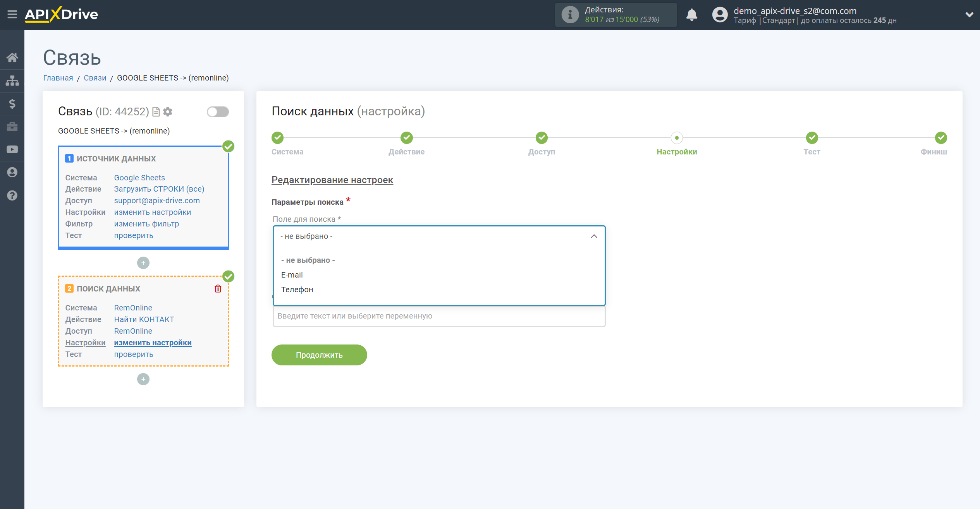Go to the Настройки step
The height and width of the screenshot is (509, 980).
pyautogui.click(x=677, y=138)
